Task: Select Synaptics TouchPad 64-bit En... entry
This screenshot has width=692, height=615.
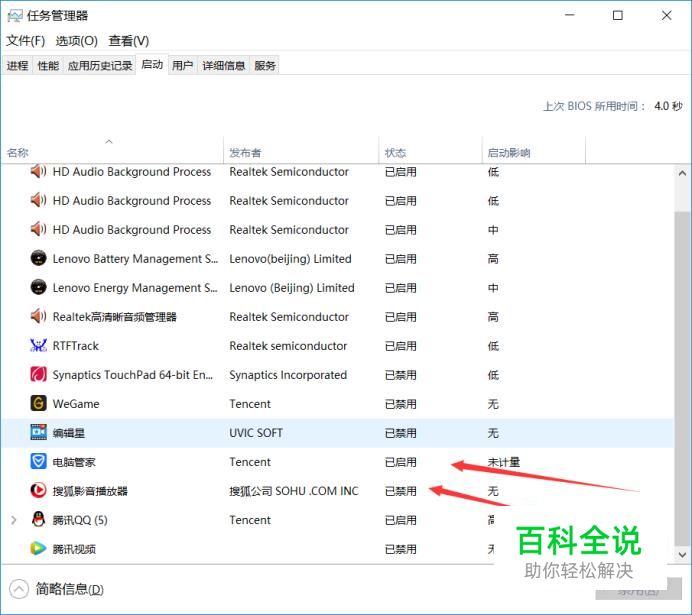Action: [132, 375]
